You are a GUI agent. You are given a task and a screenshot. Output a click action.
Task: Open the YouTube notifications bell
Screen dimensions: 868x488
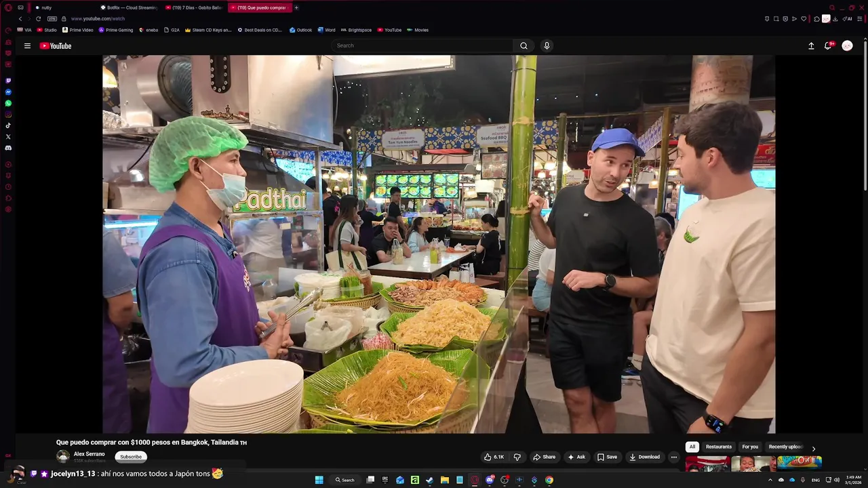(828, 45)
